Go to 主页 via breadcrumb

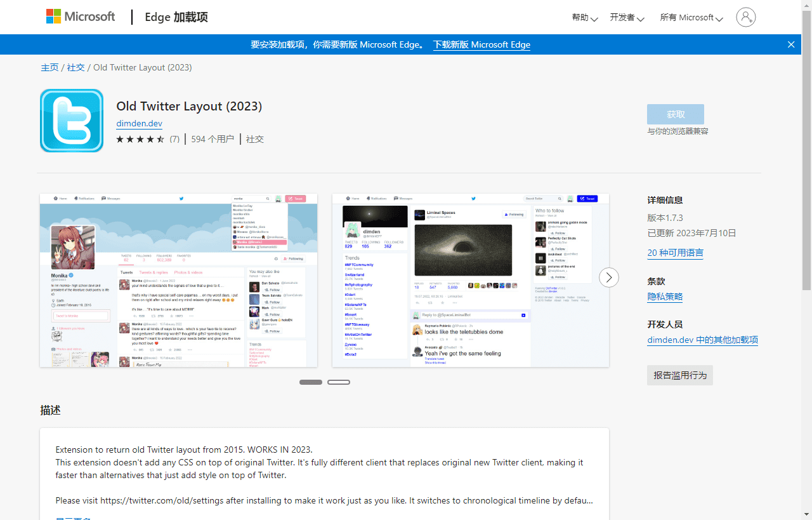[x=49, y=67]
